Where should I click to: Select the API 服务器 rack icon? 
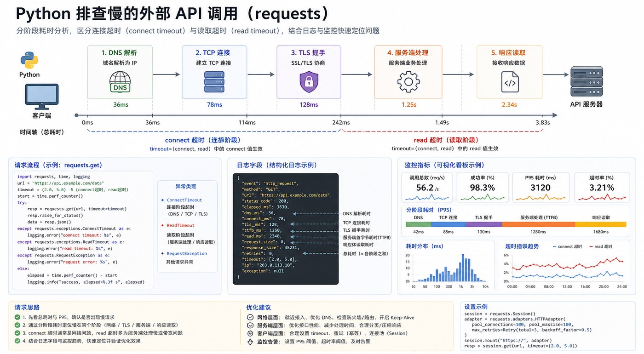pyautogui.click(x=586, y=81)
